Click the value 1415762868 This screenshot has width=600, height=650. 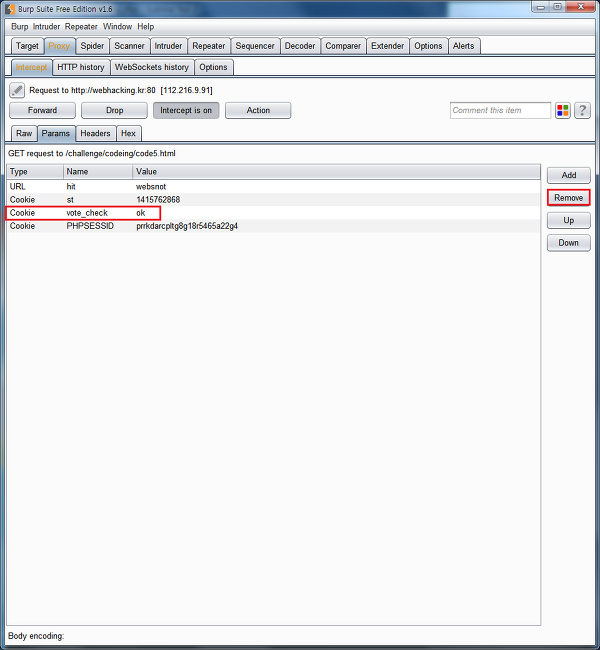click(158, 200)
